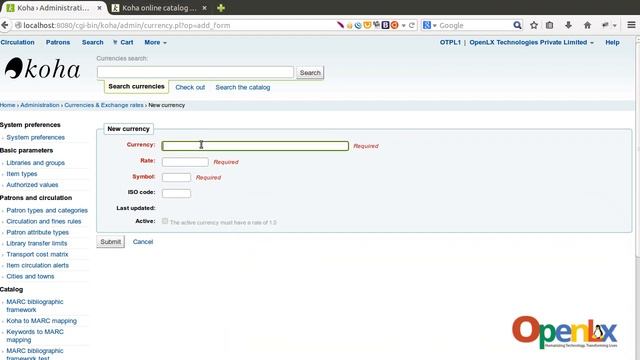Click the browser URL address field

coord(176,25)
